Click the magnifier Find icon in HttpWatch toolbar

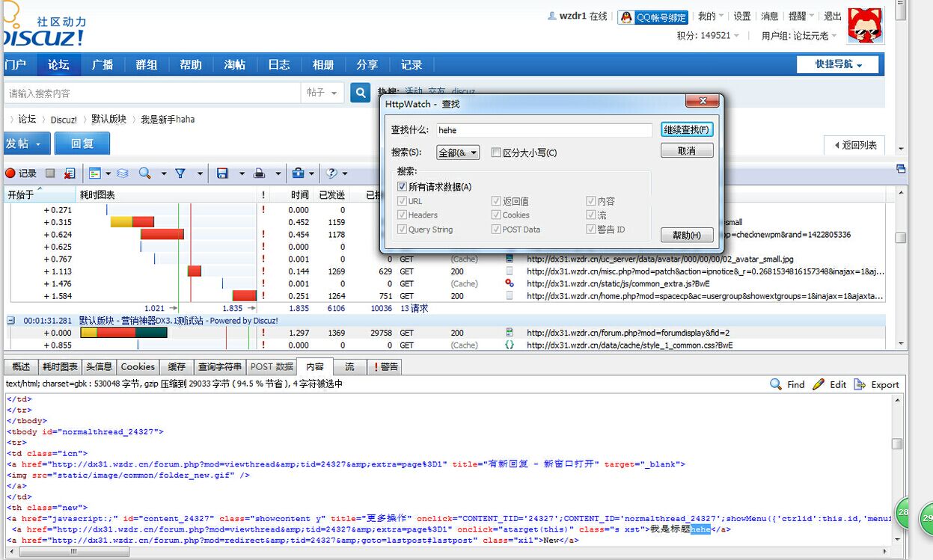(x=144, y=173)
